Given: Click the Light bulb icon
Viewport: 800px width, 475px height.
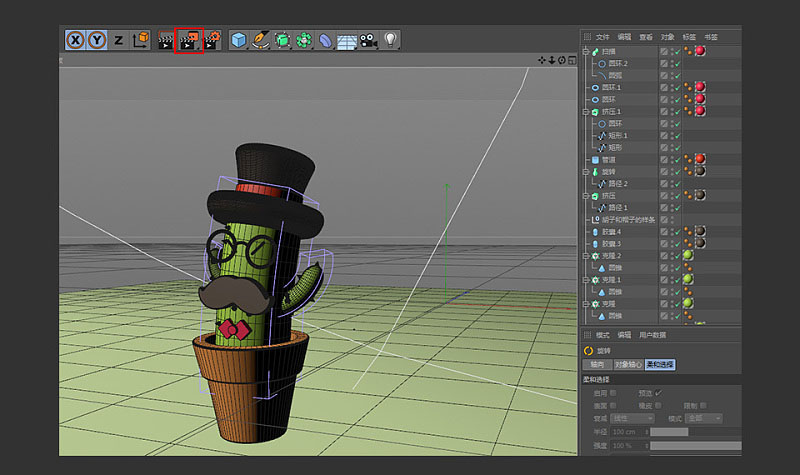Looking at the screenshot, I should [390, 40].
